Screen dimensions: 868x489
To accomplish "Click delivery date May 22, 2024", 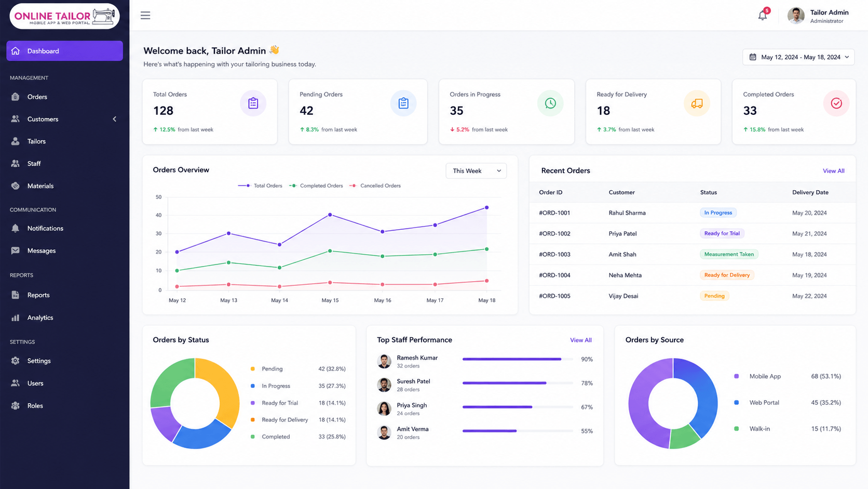I will [x=809, y=296].
